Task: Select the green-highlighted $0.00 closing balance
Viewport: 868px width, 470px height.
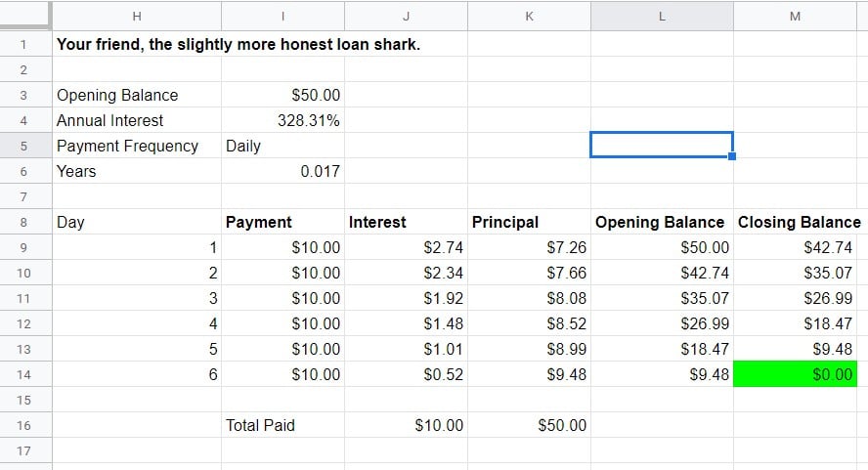Action: pos(795,375)
